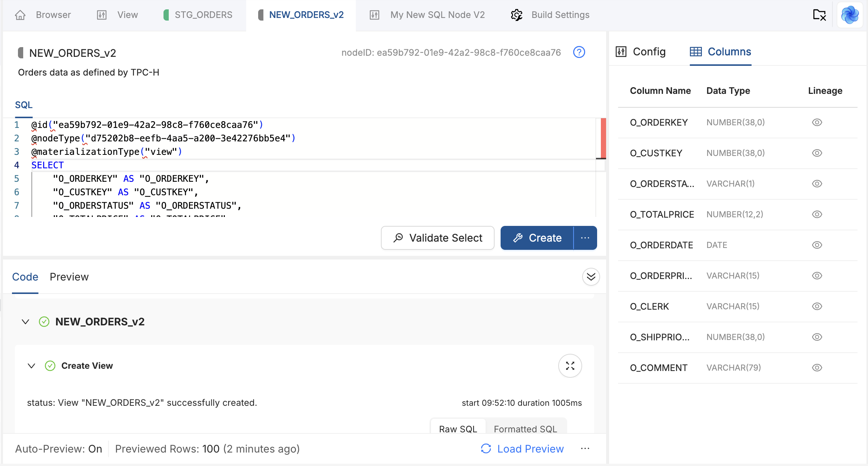Collapse the Create View step
868x466 pixels.
pos(31,366)
